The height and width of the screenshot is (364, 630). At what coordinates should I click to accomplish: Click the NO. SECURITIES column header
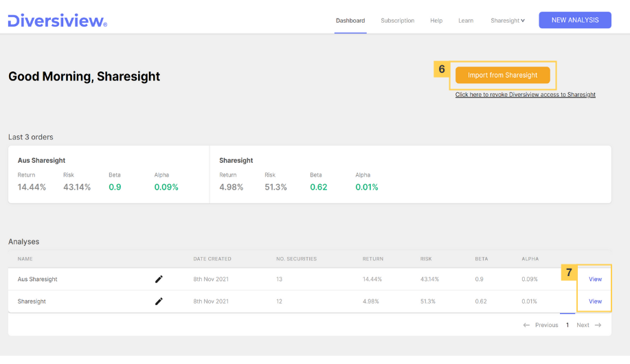coord(296,259)
